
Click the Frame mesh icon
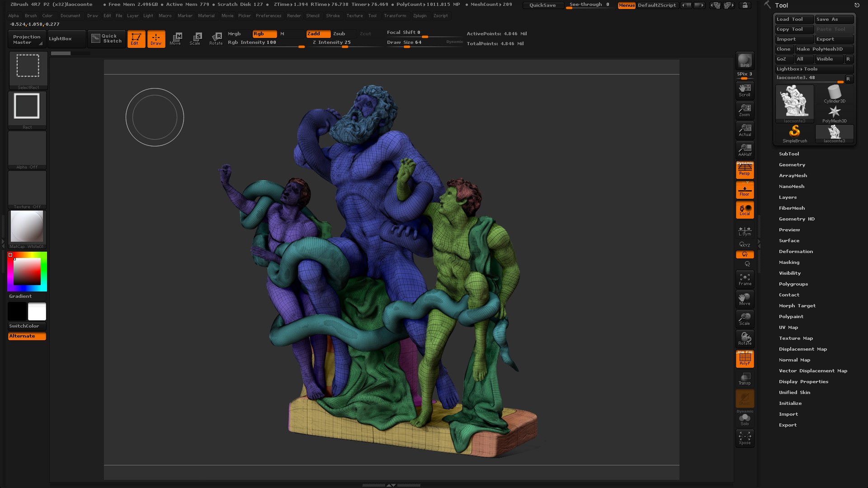745,279
